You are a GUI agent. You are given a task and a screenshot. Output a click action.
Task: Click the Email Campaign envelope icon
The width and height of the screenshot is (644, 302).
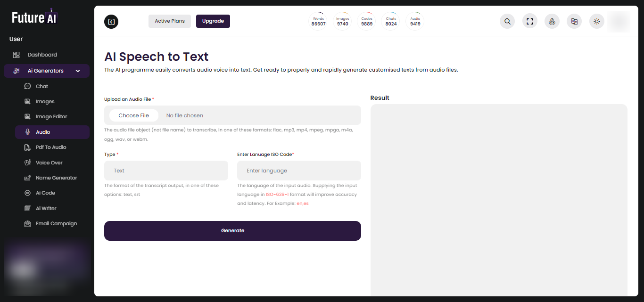27,224
